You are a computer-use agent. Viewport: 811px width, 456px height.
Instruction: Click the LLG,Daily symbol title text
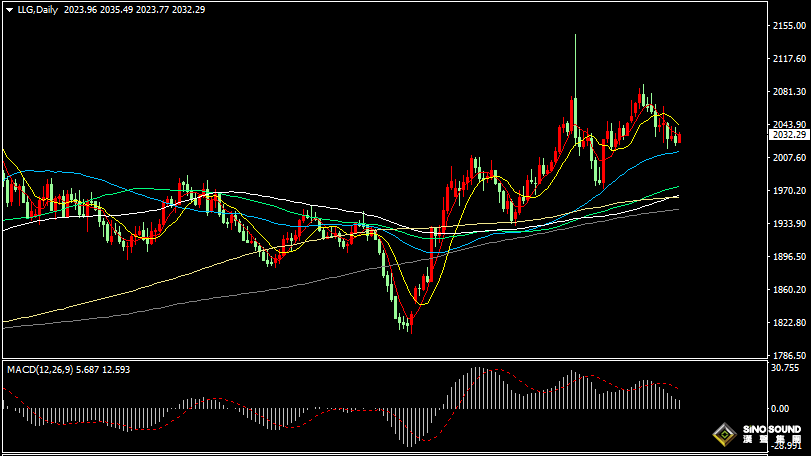36,9
